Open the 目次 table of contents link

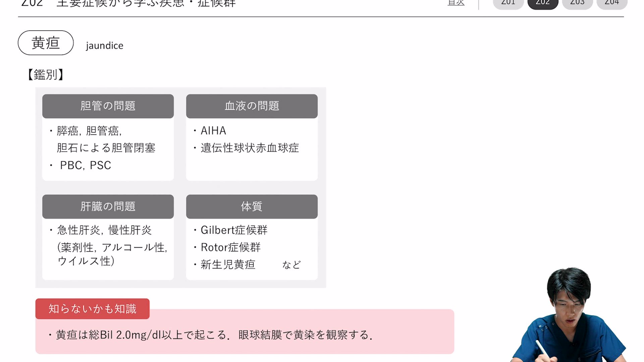click(456, 3)
